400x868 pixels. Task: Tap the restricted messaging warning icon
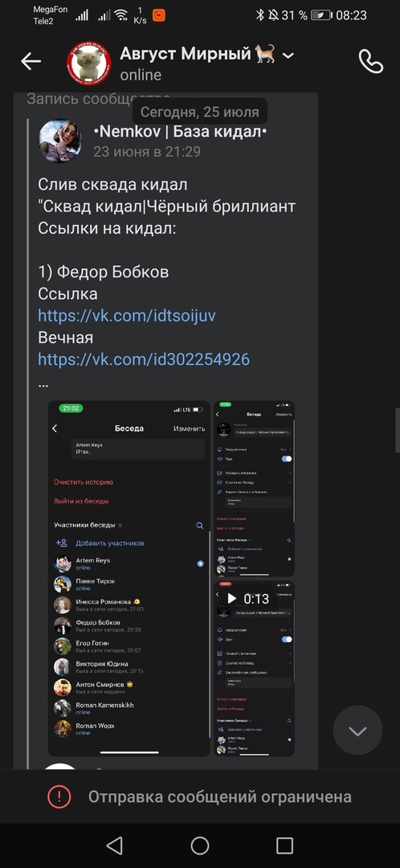pos(59,796)
